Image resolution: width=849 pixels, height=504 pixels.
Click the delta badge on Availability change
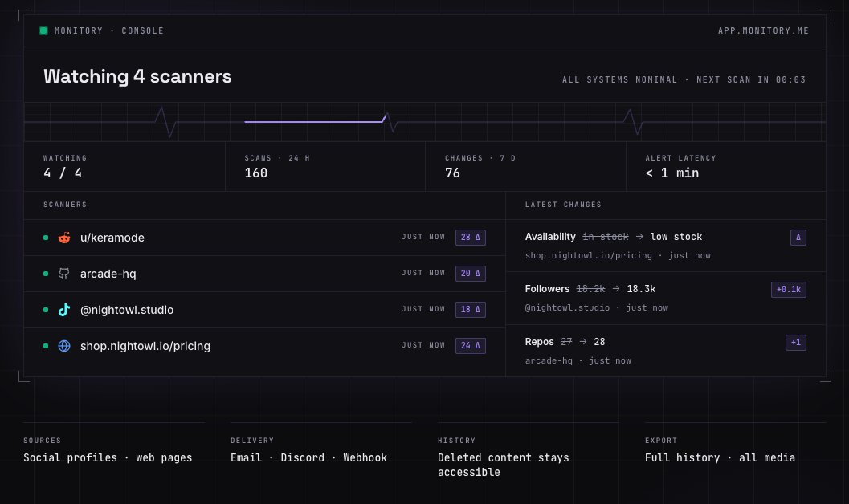pyautogui.click(x=798, y=238)
